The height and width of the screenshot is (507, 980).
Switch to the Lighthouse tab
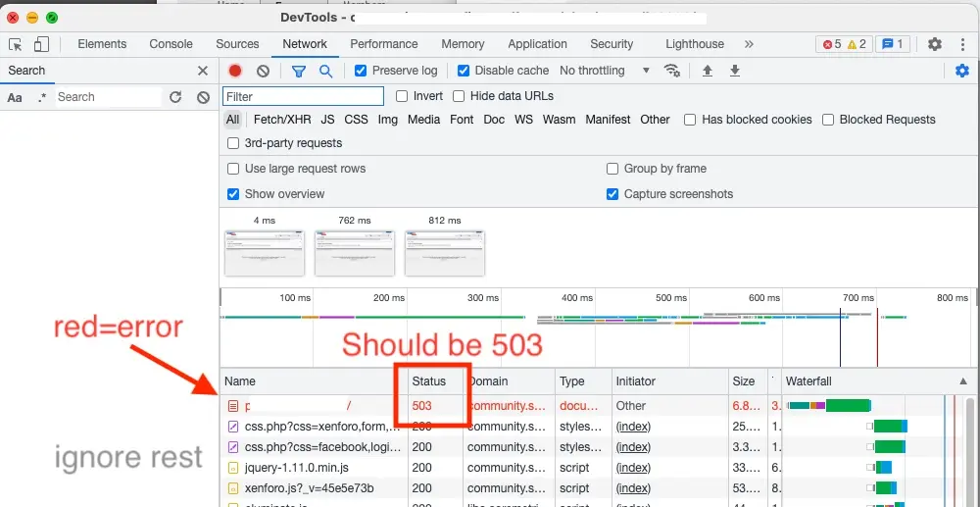pyautogui.click(x=695, y=44)
